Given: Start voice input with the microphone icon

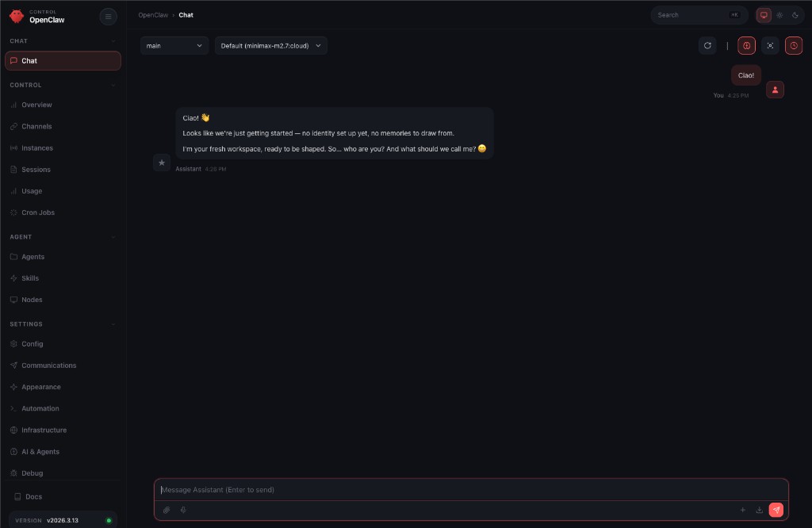Looking at the screenshot, I should (182, 510).
